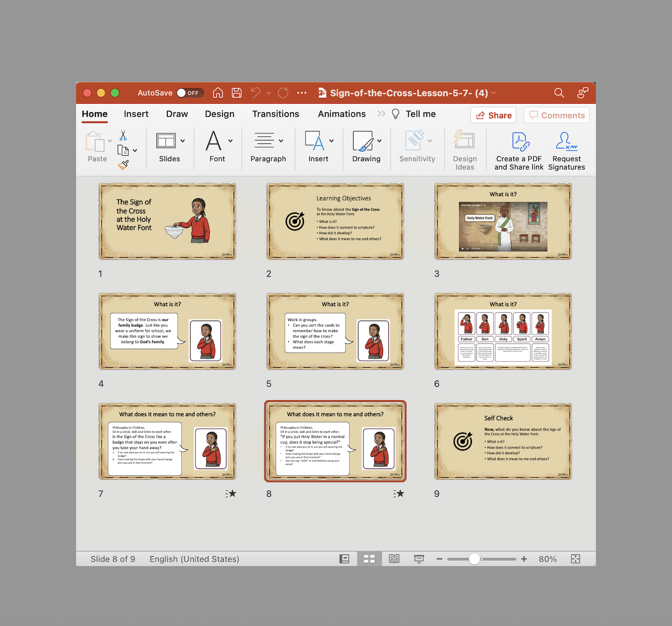The image size is (672, 626).
Task: Show more ribbon tabs with double chevron
Action: point(381,114)
